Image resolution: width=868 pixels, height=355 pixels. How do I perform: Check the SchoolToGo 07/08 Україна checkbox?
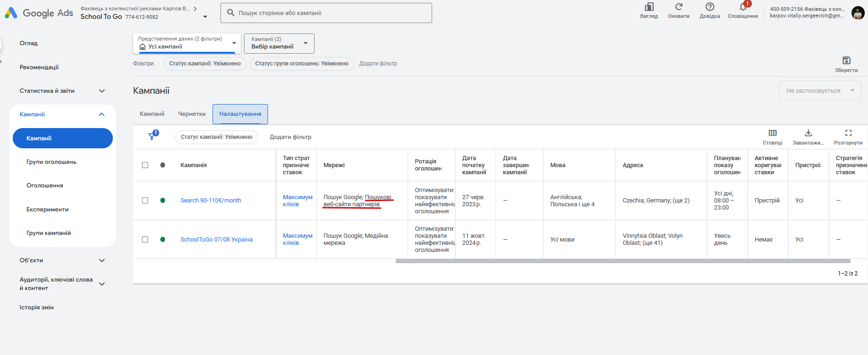pyautogui.click(x=145, y=240)
